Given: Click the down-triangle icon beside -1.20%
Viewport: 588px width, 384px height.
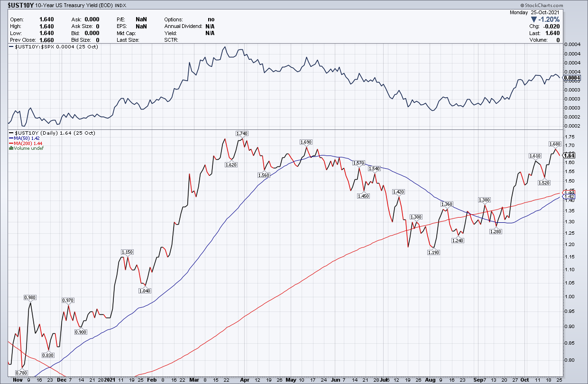Looking at the screenshot, I should pos(534,19).
